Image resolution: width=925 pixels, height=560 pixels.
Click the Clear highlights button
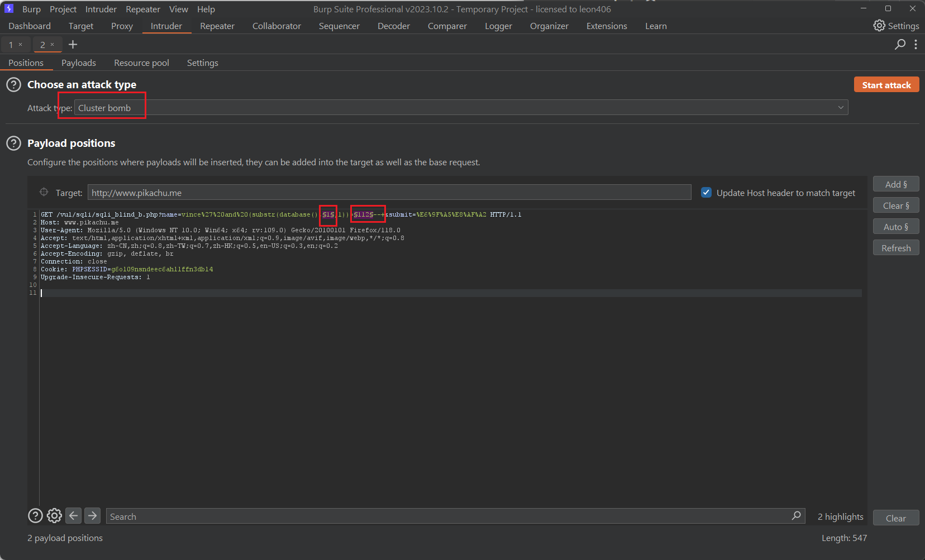coord(896,518)
